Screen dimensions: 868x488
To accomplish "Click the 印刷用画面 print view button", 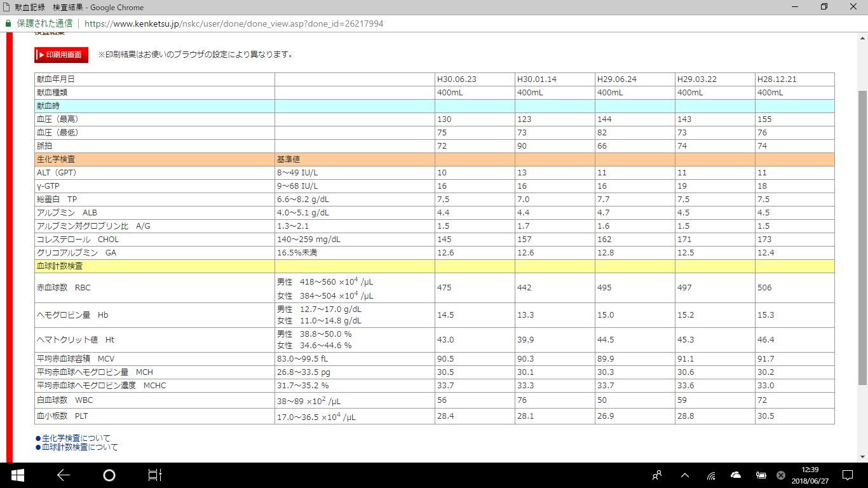I will coord(62,55).
